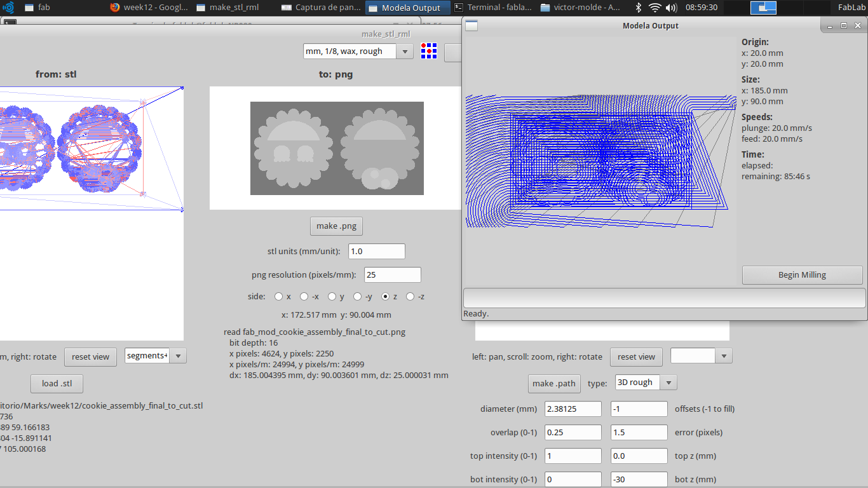The image size is (868, 488).
Task: Click the multicolor fab modules grid icon
Action: pos(429,51)
